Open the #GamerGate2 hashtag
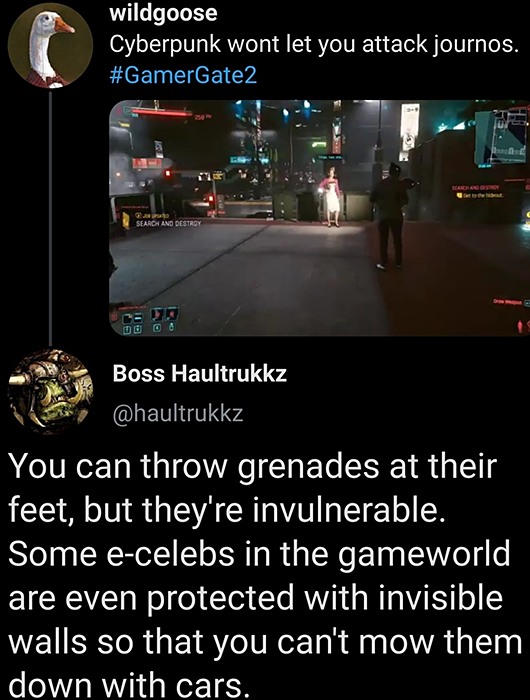Image resolution: width=530 pixels, height=700 pixels. (x=183, y=75)
